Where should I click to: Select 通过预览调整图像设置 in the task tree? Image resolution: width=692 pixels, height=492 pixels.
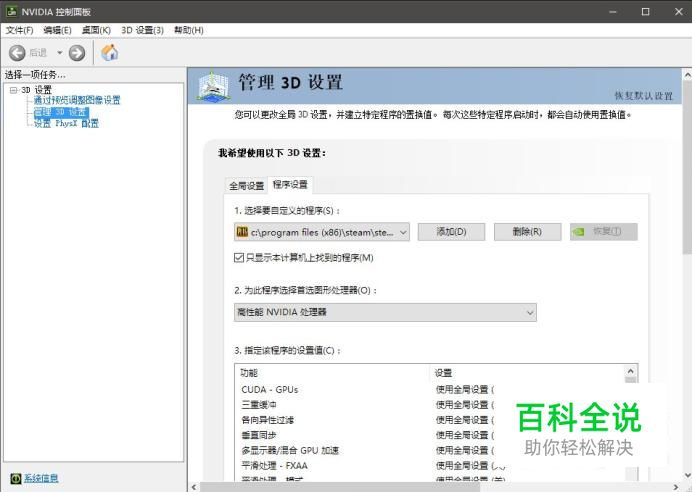point(77,101)
